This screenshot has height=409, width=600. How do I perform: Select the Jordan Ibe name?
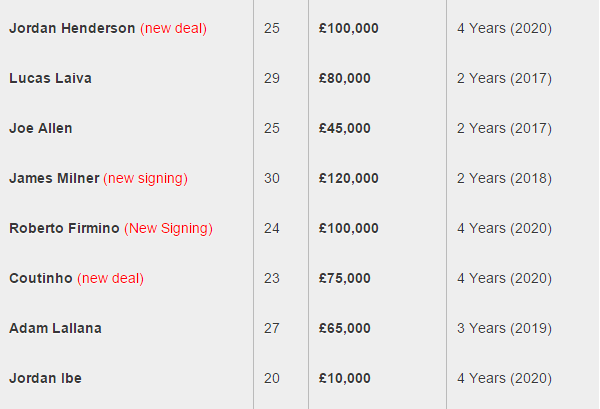(x=46, y=378)
